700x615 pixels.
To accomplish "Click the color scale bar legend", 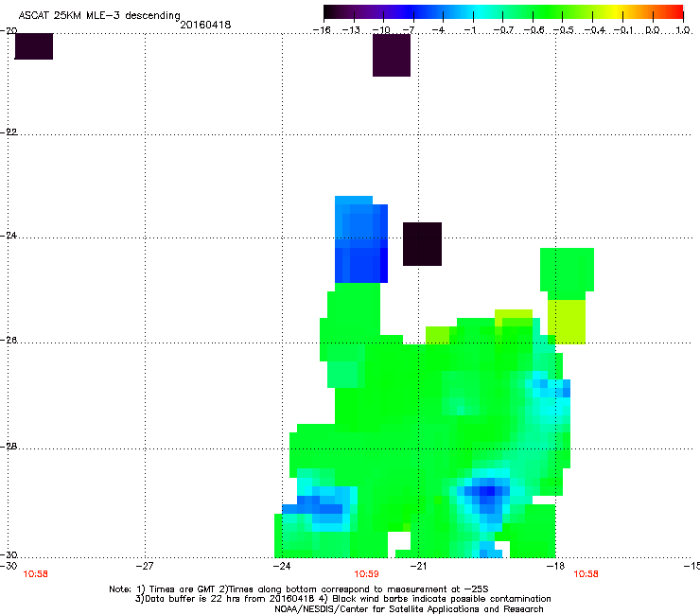I will (503, 11).
